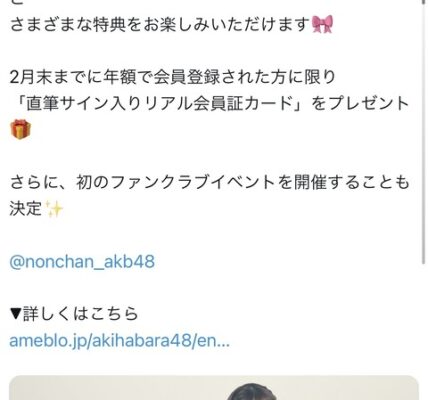
Task: Click the sparkles emoji after 決定
Action: tap(53, 209)
